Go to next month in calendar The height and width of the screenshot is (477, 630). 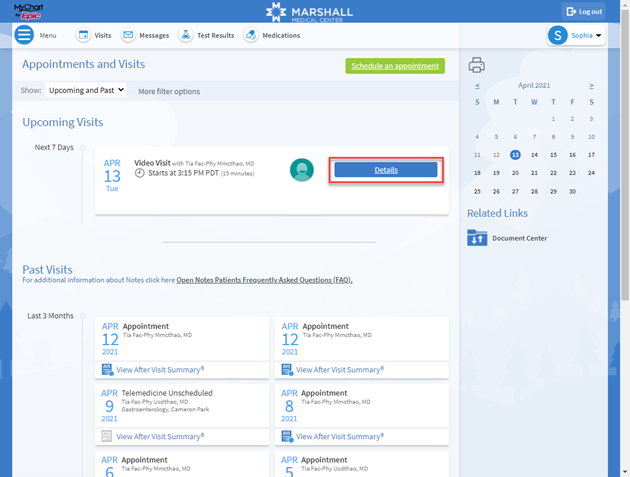[591, 86]
